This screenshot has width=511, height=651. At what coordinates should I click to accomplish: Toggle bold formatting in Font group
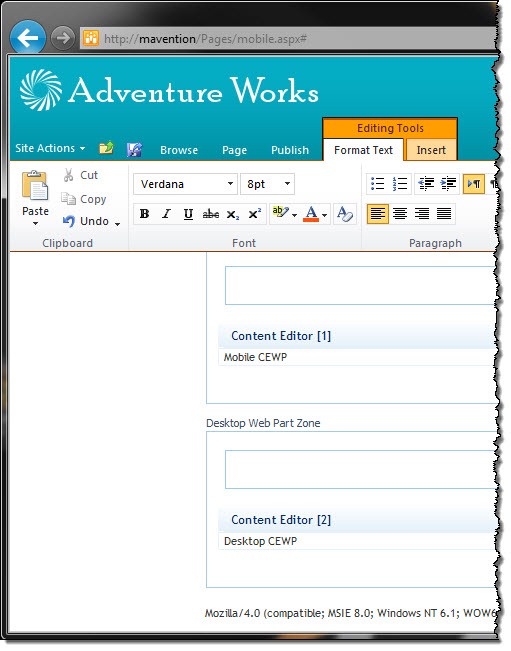(x=144, y=214)
